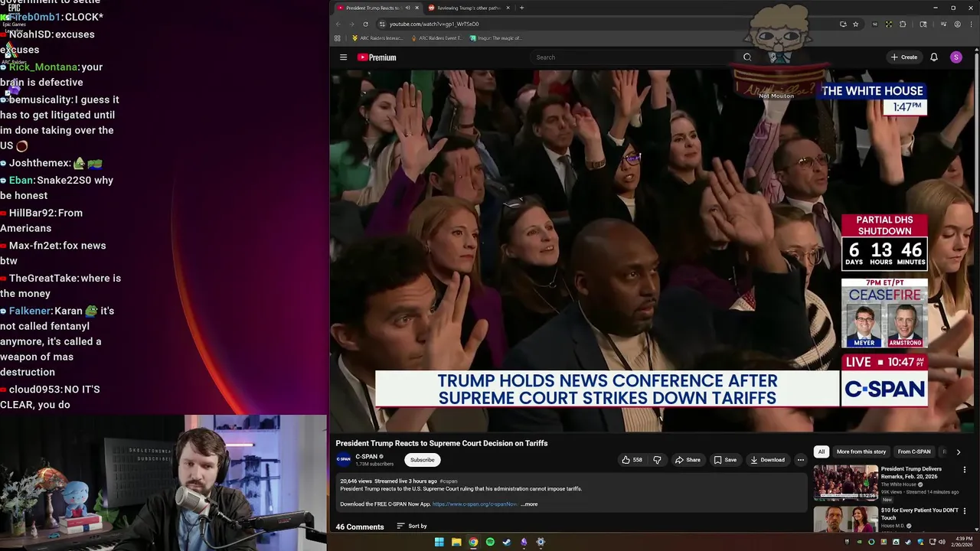Open the YouTube guide hamburger menu

[x=343, y=57]
